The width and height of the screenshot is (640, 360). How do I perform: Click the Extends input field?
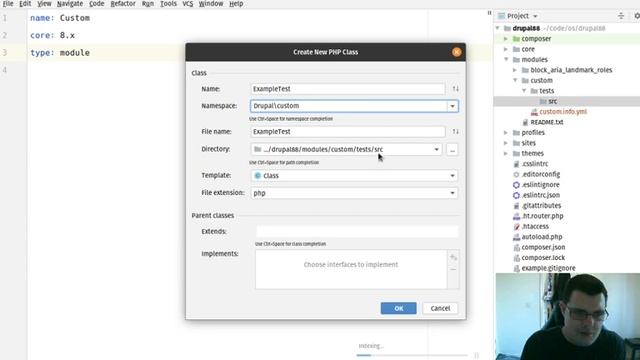[357, 231]
